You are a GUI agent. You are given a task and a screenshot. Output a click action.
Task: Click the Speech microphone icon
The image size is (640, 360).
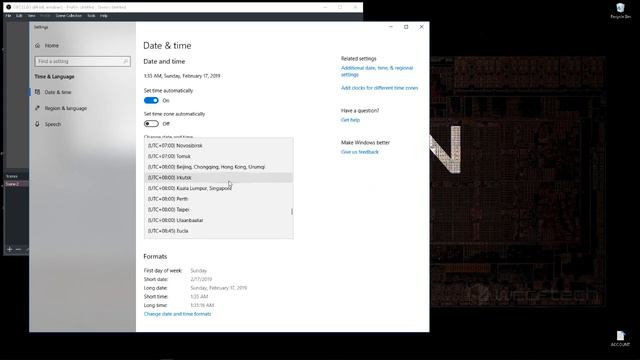coord(38,124)
